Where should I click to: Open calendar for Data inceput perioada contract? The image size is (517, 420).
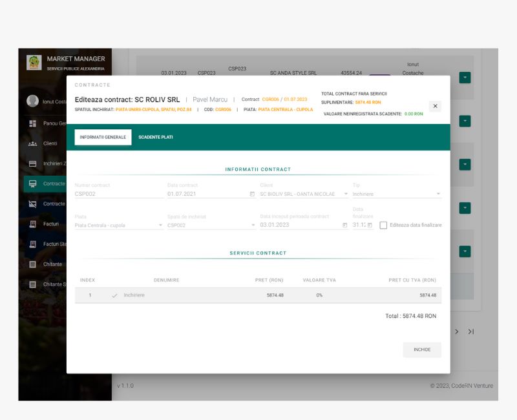coord(344,226)
